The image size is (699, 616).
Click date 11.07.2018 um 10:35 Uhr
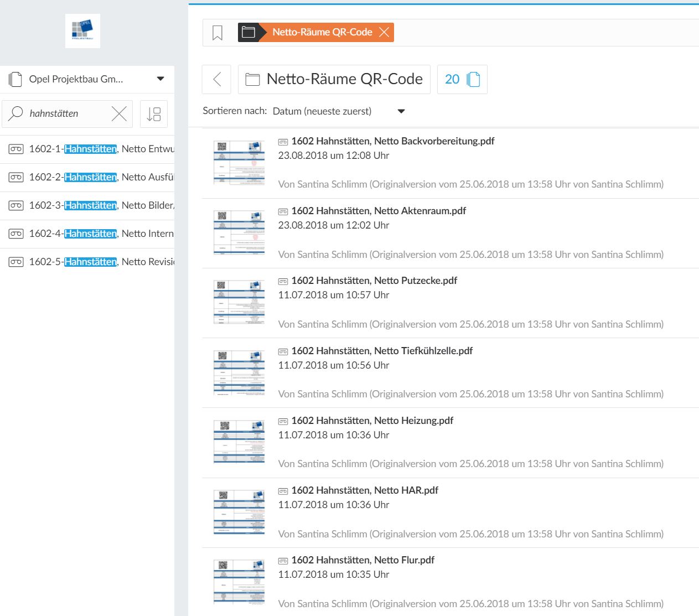point(334,574)
